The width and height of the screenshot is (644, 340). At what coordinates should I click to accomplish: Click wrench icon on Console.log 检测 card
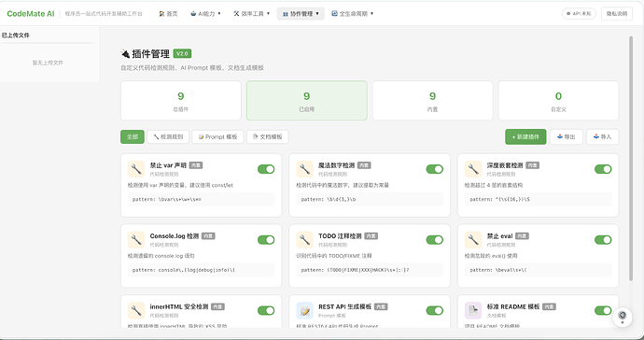click(136, 240)
